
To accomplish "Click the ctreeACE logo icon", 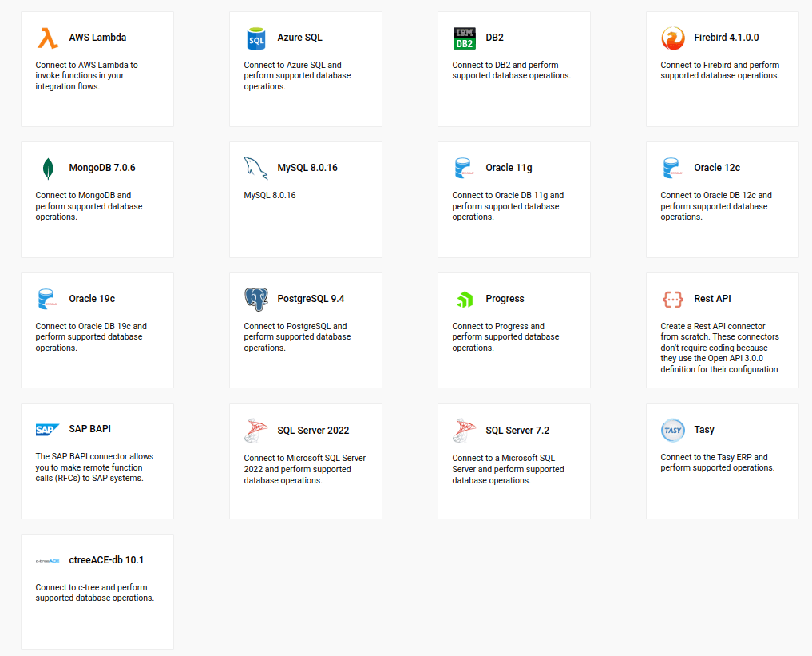I will tap(48, 561).
